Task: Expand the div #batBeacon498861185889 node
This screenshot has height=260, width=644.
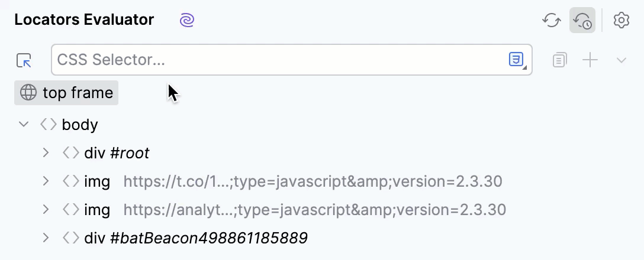Action: click(46, 238)
